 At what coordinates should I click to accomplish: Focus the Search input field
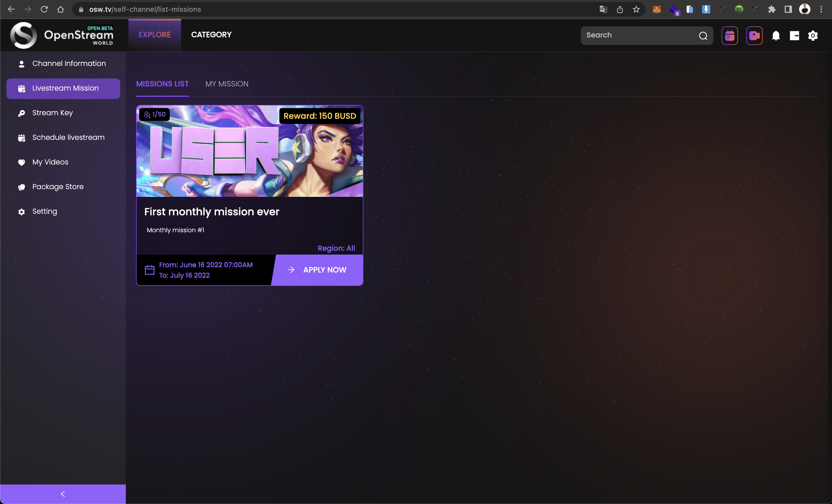640,35
